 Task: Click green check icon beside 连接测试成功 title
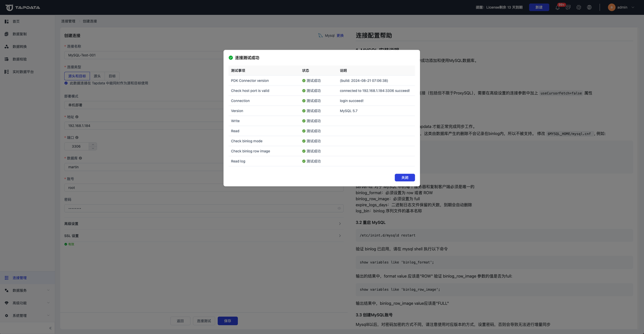(231, 58)
